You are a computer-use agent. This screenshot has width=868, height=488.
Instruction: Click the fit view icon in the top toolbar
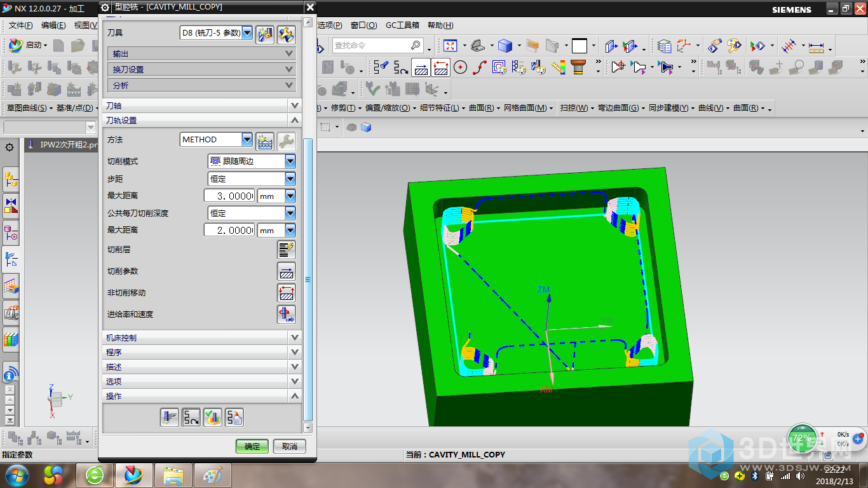tap(451, 46)
